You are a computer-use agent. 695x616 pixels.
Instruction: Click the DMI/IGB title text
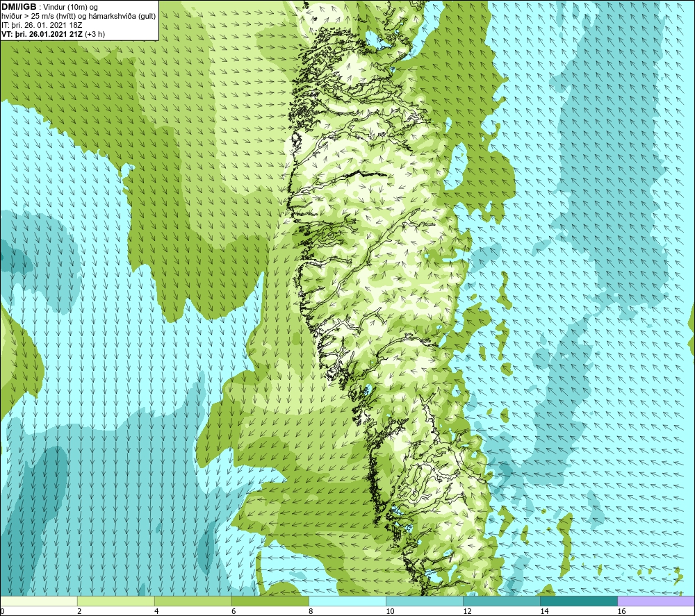pyautogui.click(x=19, y=7)
